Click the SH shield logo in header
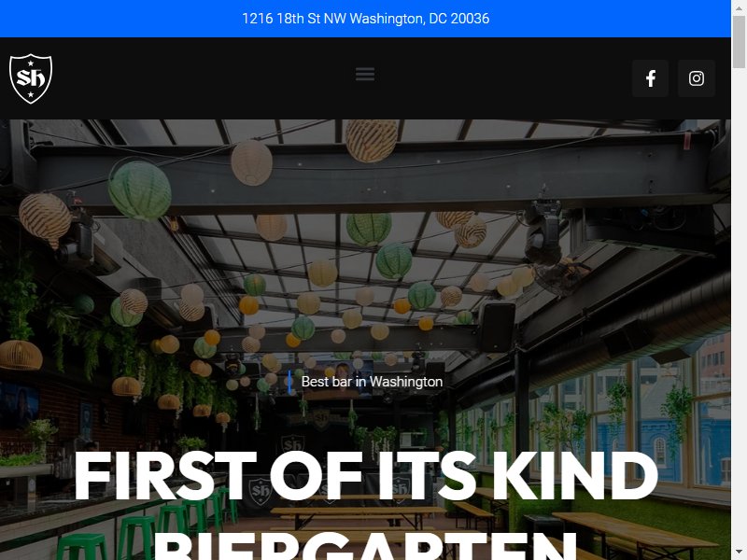747x560 pixels. 31,78
